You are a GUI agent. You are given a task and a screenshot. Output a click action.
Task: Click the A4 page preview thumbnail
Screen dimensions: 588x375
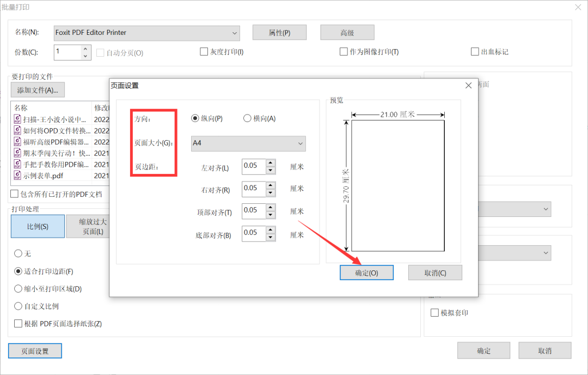[x=398, y=185]
